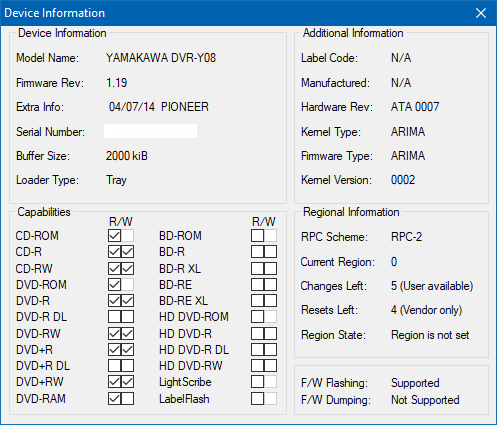Click the model name YAMAKAWA DVR-Y08
Viewport: 497px width, 425px height.
(x=161, y=58)
